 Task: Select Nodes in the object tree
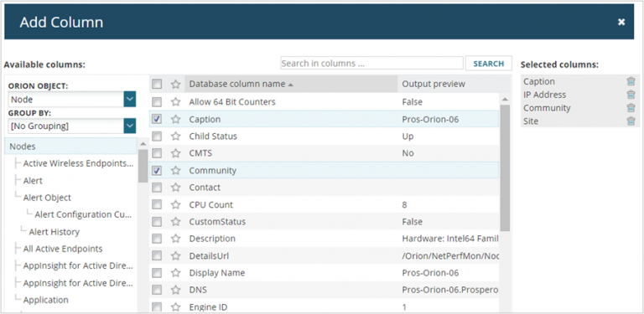70,147
